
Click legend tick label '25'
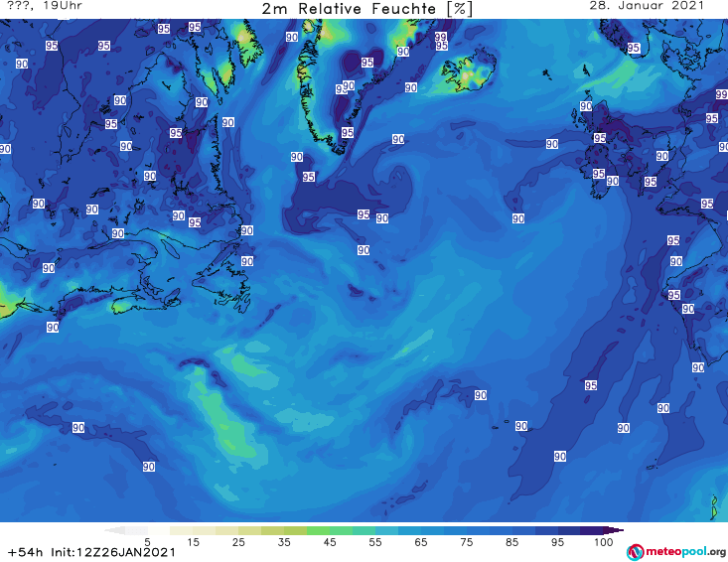point(238,542)
